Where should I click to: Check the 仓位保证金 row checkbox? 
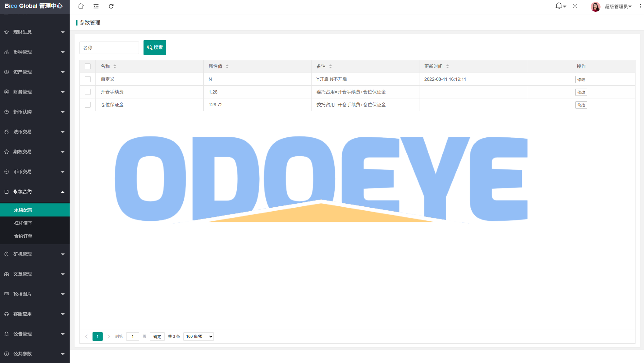pyautogui.click(x=88, y=105)
